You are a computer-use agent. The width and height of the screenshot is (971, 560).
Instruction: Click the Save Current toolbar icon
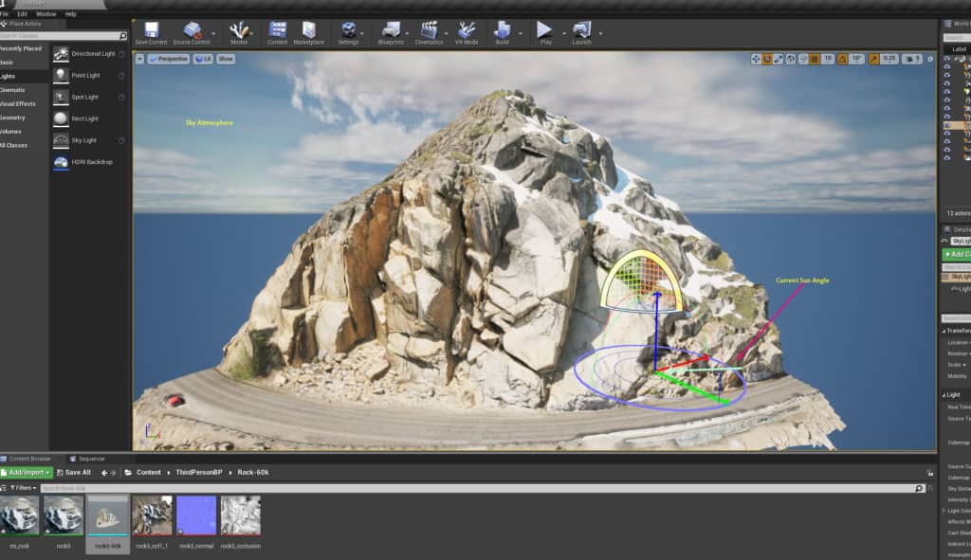[x=151, y=33]
